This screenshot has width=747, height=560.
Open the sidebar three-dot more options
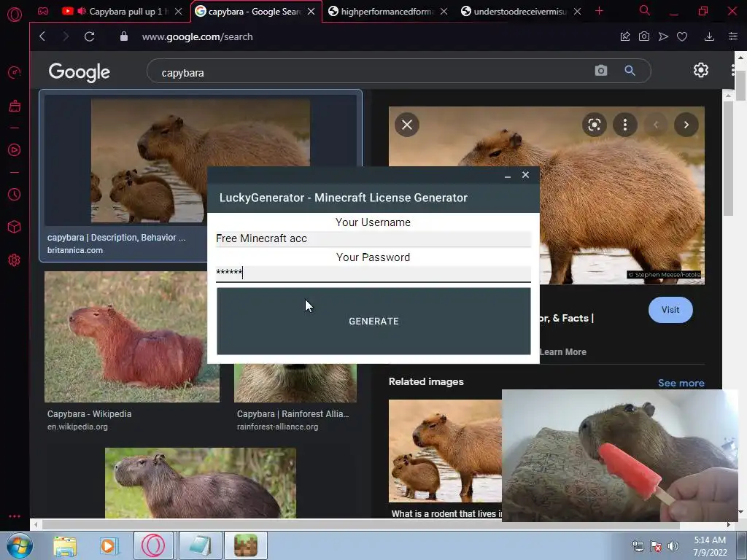pos(15,516)
